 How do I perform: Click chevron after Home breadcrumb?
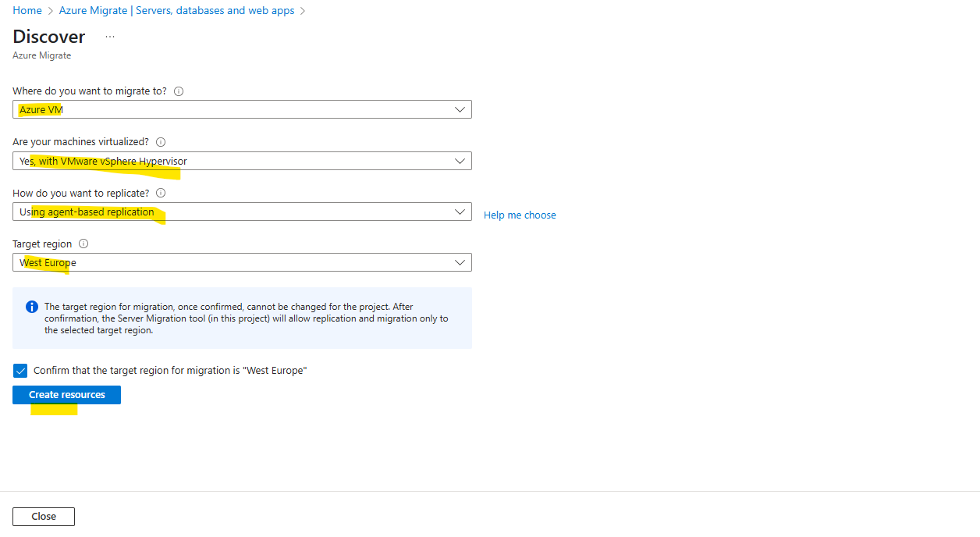[51, 11]
